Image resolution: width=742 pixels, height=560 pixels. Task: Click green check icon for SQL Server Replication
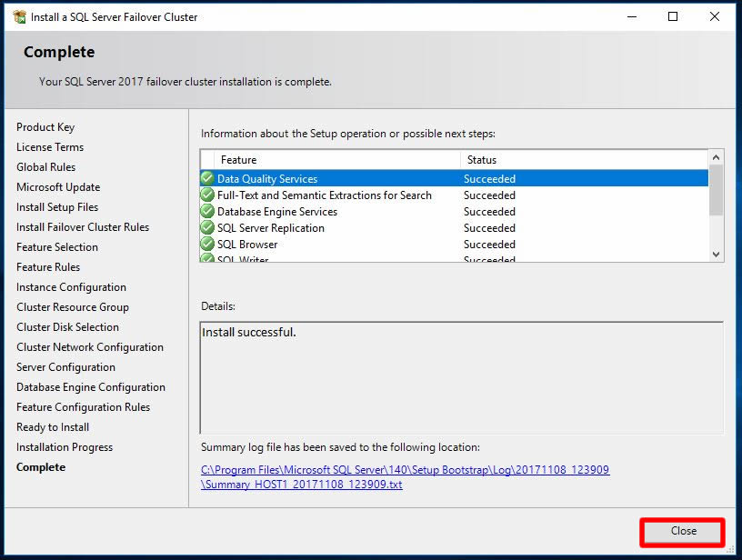coord(207,228)
